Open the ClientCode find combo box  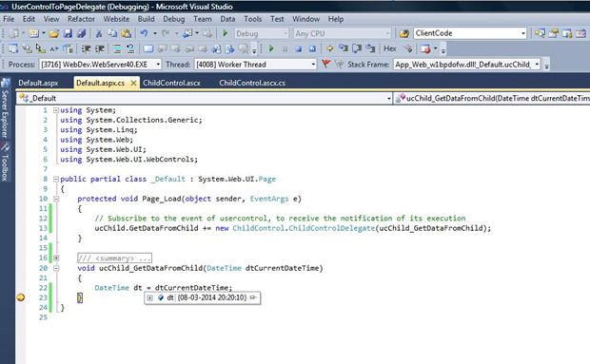coord(470,33)
